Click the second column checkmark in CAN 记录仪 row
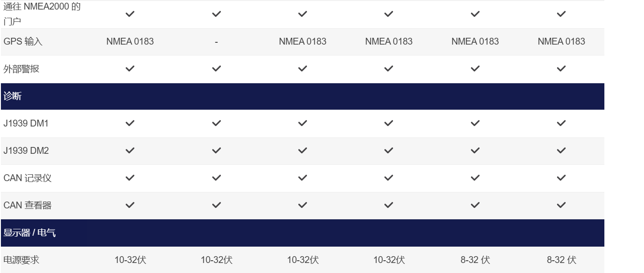 tap(216, 178)
